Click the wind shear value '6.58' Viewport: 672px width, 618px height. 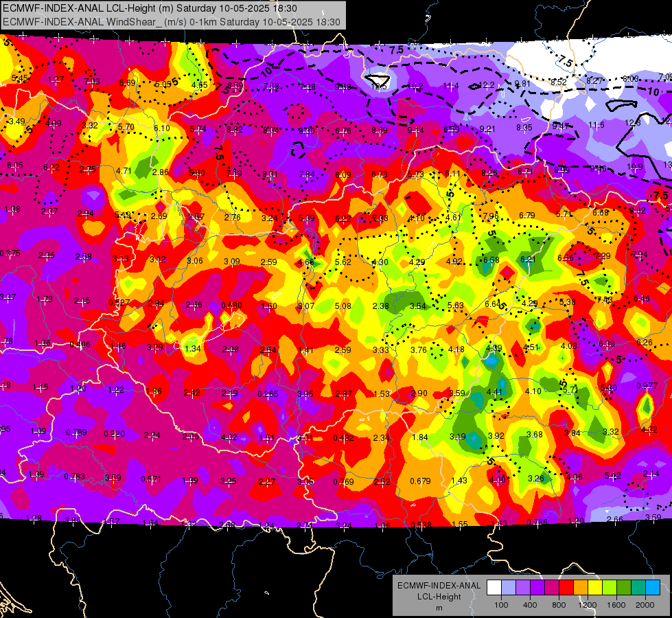(x=491, y=260)
